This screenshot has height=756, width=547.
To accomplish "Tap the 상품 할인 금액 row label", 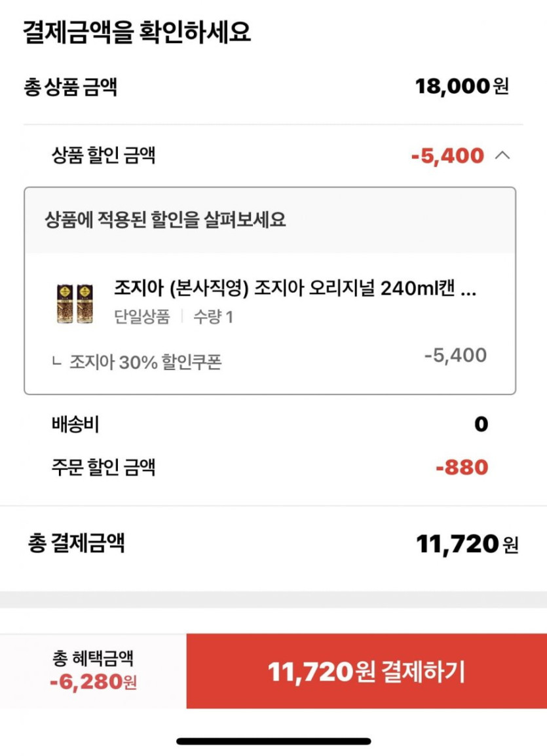I will pos(104,156).
